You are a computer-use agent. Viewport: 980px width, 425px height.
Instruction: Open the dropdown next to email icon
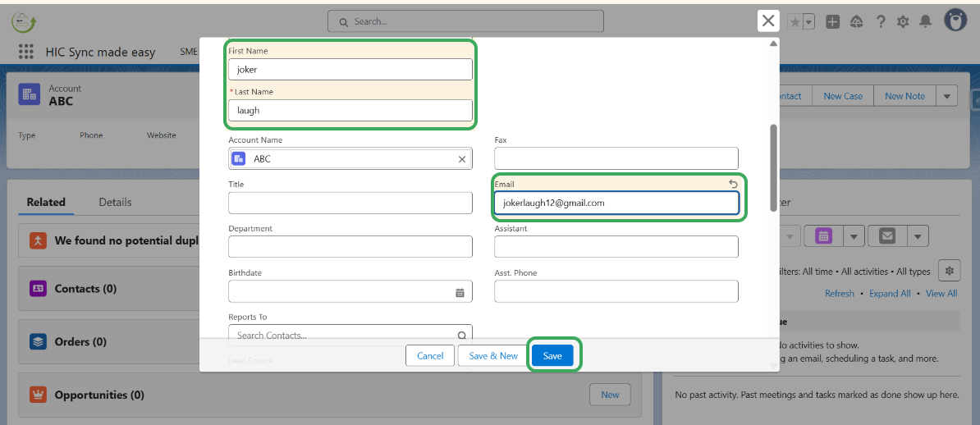click(918, 236)
